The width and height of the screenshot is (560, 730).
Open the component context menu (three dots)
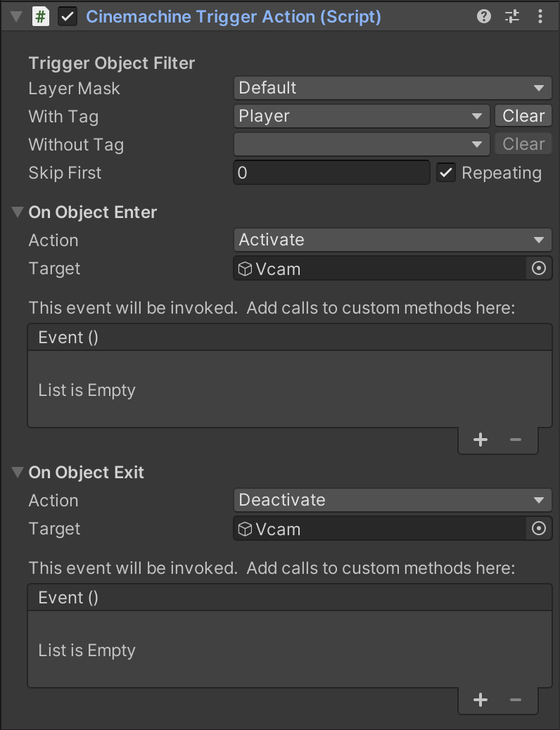point(540,15)
